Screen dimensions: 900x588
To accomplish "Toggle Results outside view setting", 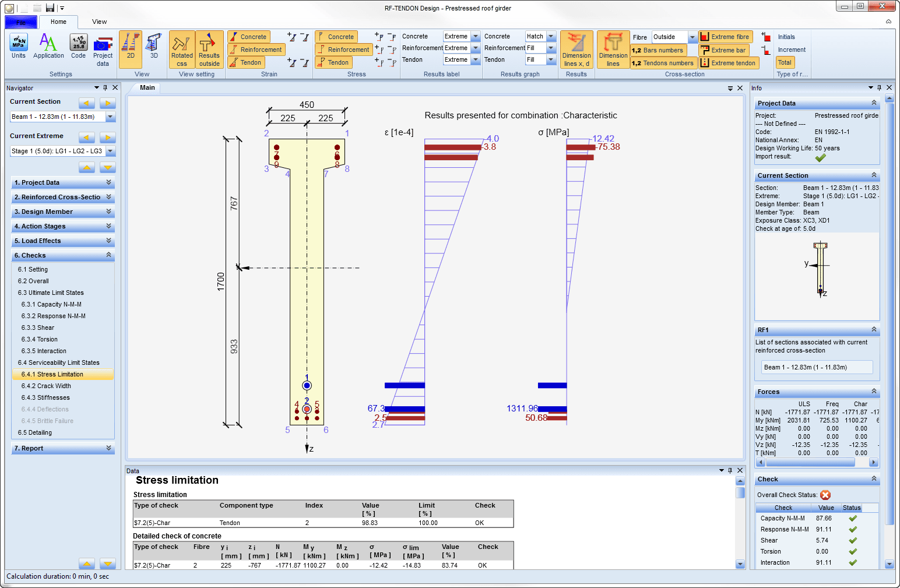I will [x=209, y=49].
